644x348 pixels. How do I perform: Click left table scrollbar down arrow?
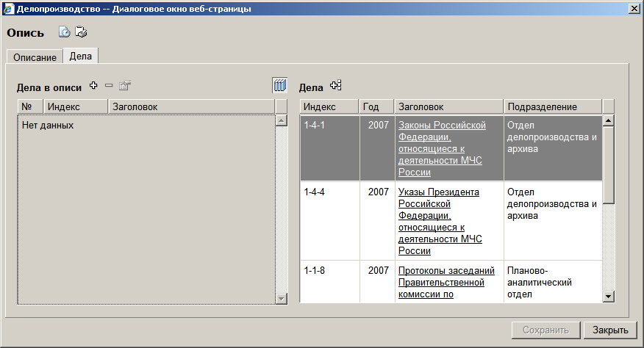pos(282,298)
